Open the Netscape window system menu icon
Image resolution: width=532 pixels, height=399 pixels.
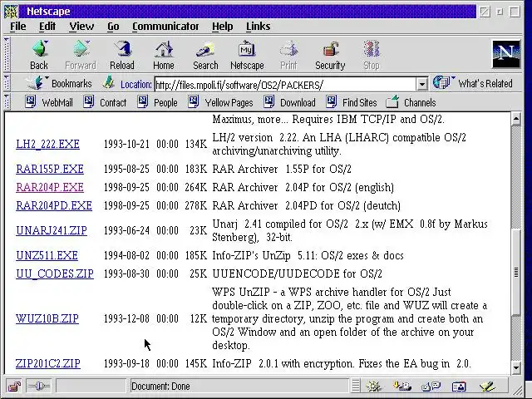[11, 12]
